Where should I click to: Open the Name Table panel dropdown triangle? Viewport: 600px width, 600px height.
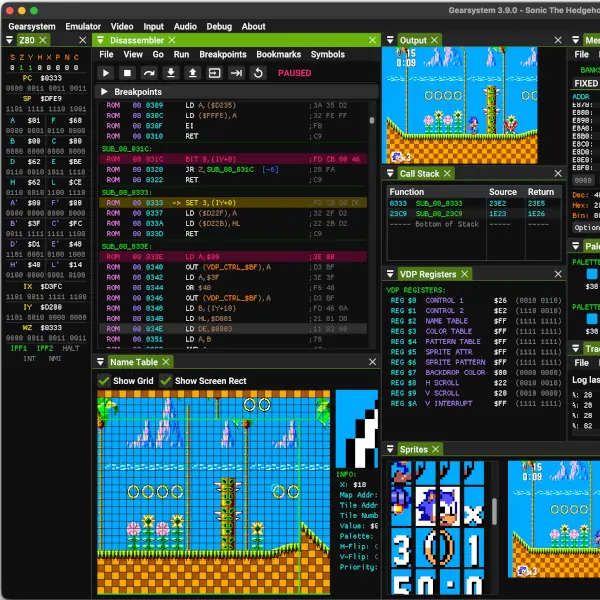click(x=100, y=362)
